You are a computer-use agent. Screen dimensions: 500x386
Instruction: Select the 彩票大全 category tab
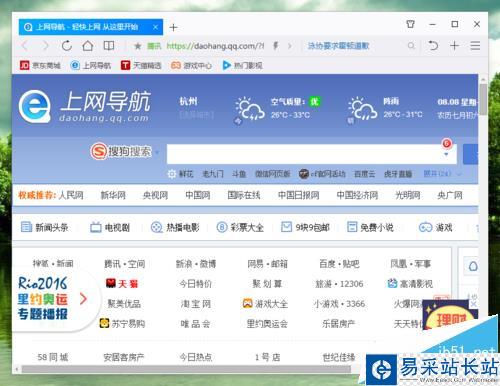240,227
